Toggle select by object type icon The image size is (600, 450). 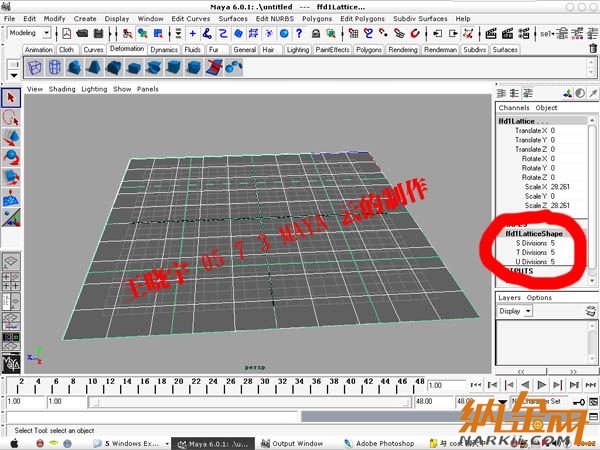143,34
